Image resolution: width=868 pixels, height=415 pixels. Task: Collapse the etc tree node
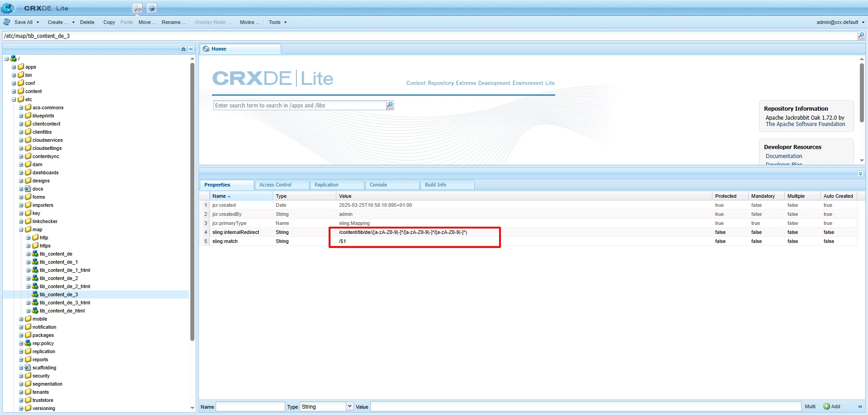[14, 99]
